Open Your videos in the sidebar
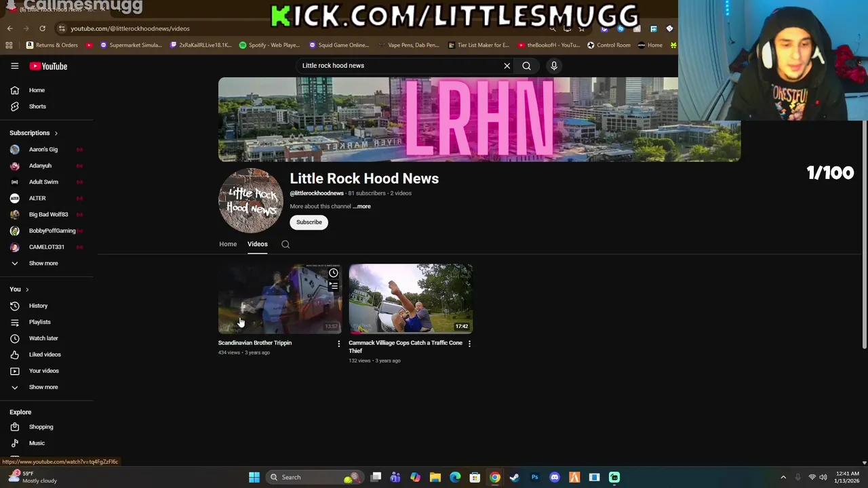Screen dimensions: 868x488 click(x=43, y=371)
